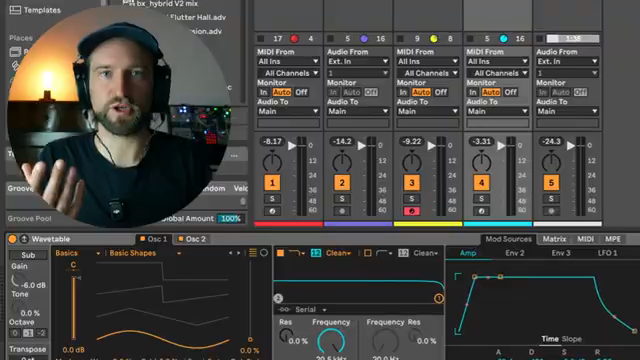Select the next wavetable arrow
Viewport: 640px width, 360px height.
point(239,253)
